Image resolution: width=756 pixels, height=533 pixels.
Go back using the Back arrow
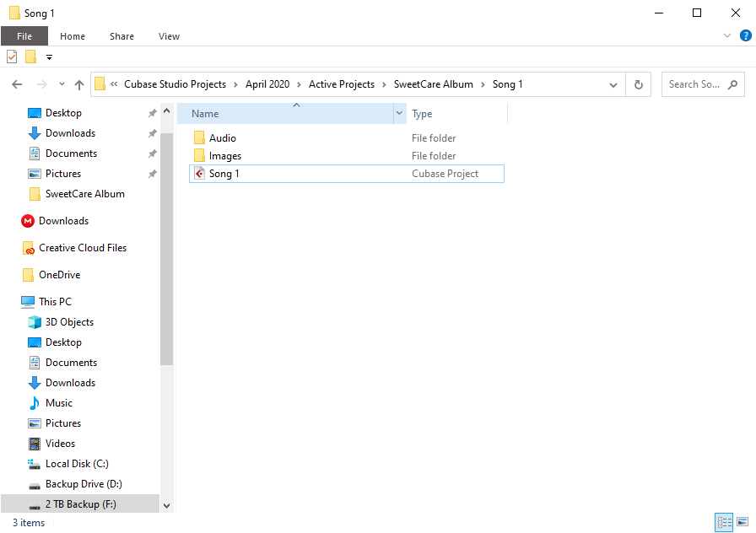tap(17, 84)
